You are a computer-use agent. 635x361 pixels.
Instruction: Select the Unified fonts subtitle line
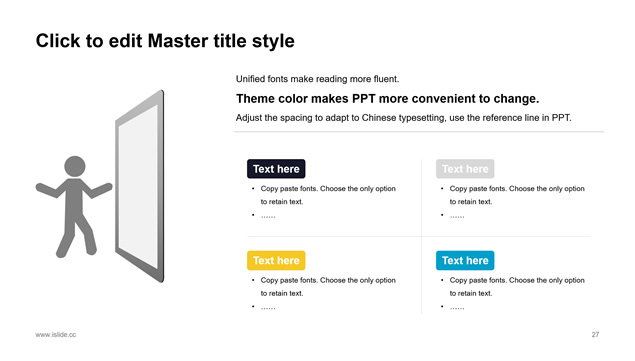pos(318,79)
